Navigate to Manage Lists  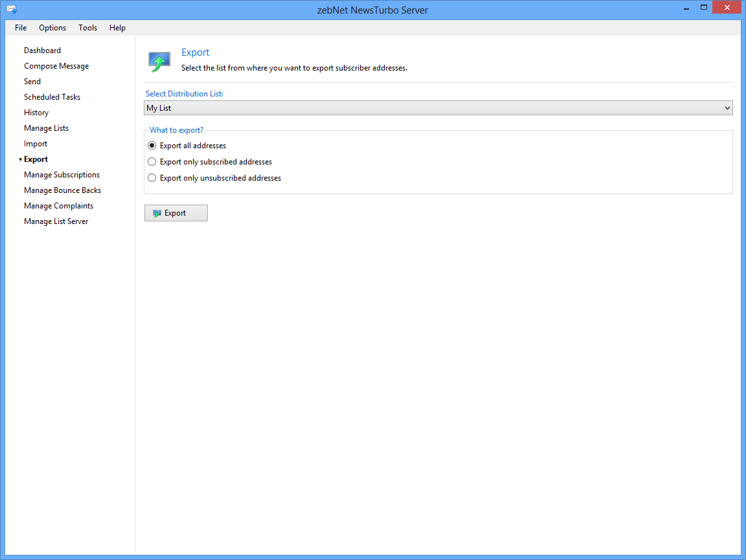tap(46, 128)
